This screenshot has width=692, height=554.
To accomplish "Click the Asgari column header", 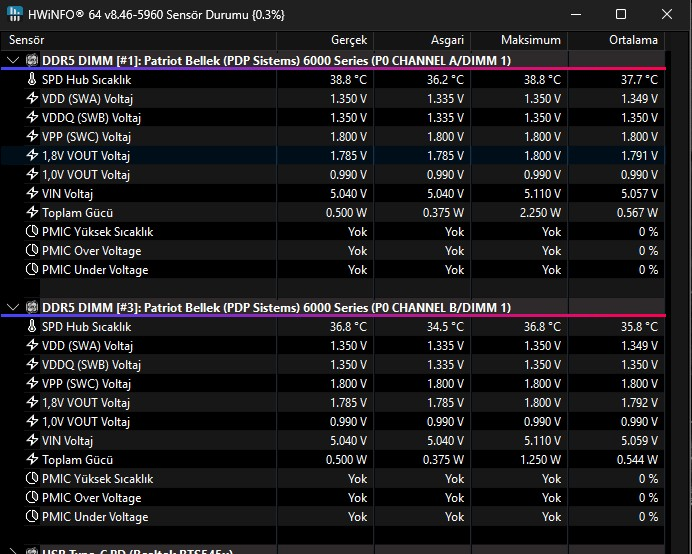I will 422,40.
